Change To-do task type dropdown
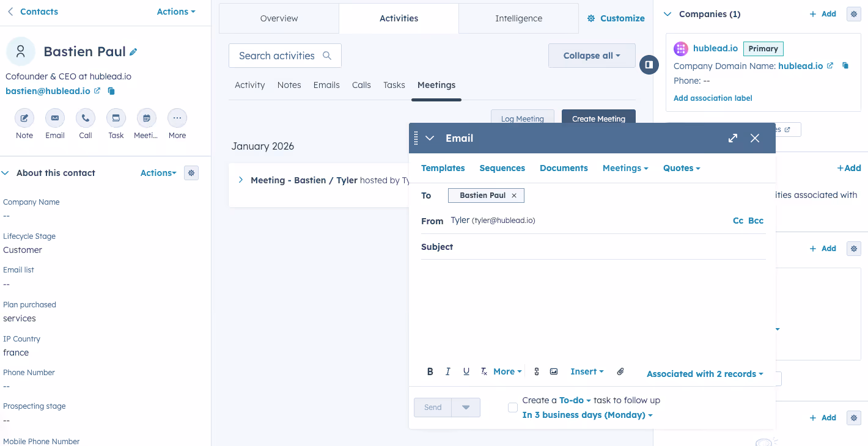The width and height of the screenshot is (868, 446). pyautogui.click(x=575, y=400)
